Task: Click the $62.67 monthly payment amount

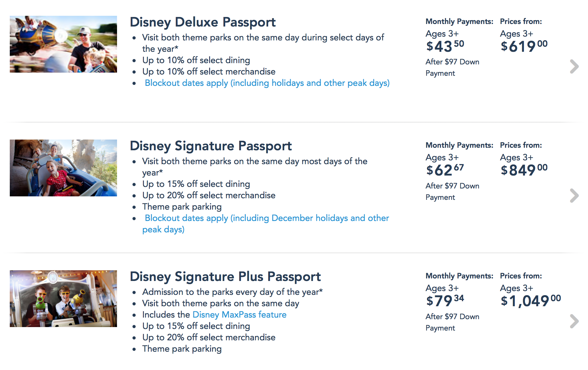Action: coord(445,170)
